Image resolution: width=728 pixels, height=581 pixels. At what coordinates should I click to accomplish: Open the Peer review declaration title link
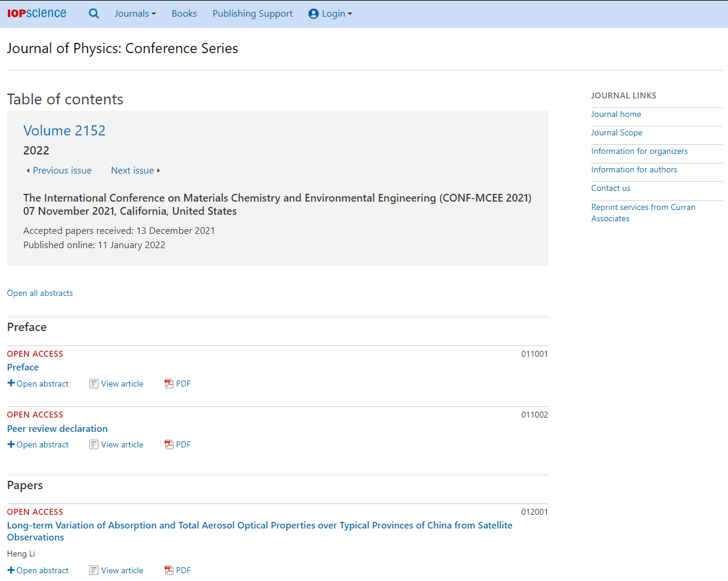click(x=57, y=428)
